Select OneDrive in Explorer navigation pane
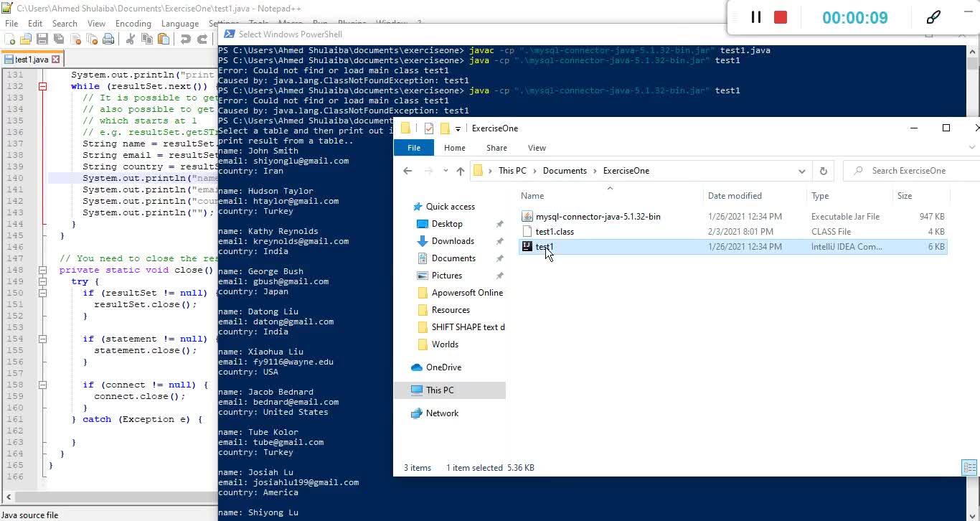 click(x=443, y=367)
